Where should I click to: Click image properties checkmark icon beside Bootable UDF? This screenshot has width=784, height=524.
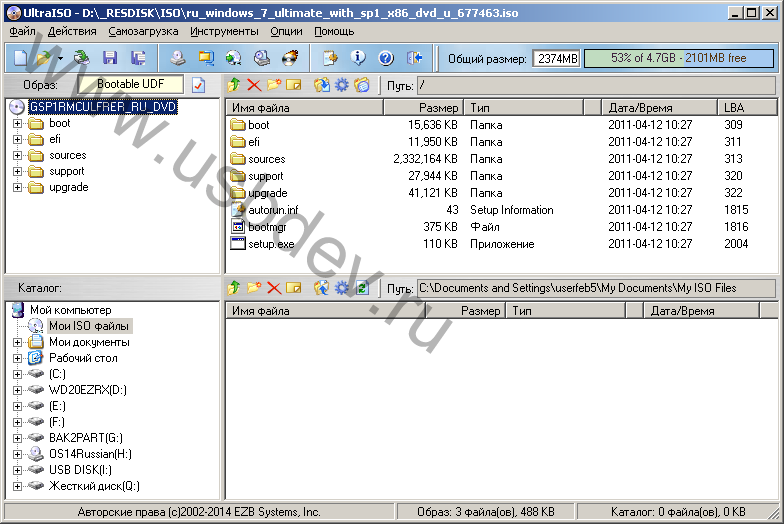coord(198,85)
